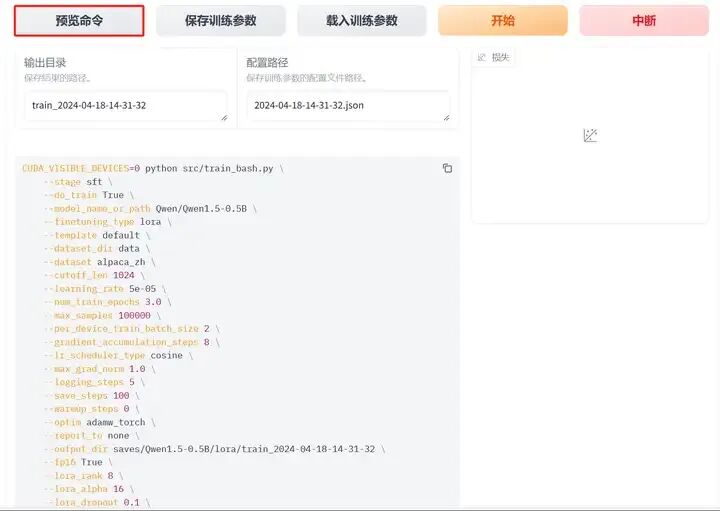Click the chart placeholder icon in loss panel
720x511 pixels.
coord(590,135)
